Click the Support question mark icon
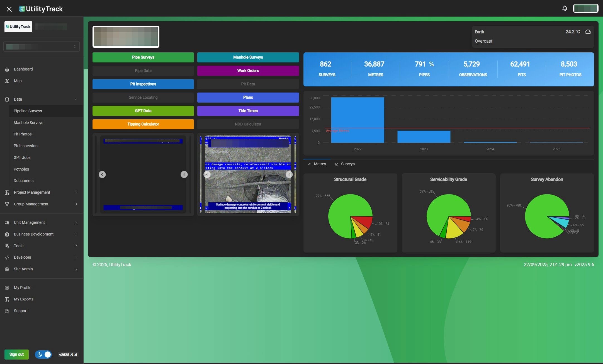 7,311
